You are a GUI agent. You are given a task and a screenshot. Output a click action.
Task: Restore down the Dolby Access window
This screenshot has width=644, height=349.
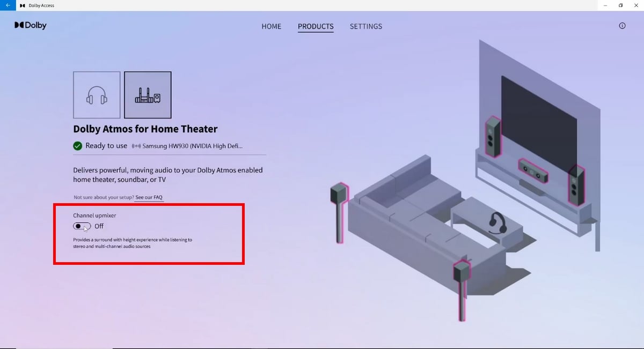click(x=620, y=5)
